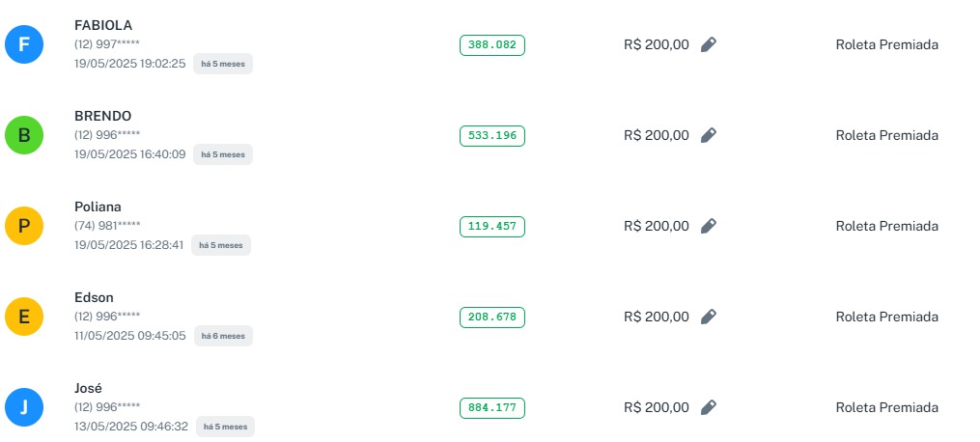Open ticket badge 208.678
980x442 pixels.
[492, 317]
